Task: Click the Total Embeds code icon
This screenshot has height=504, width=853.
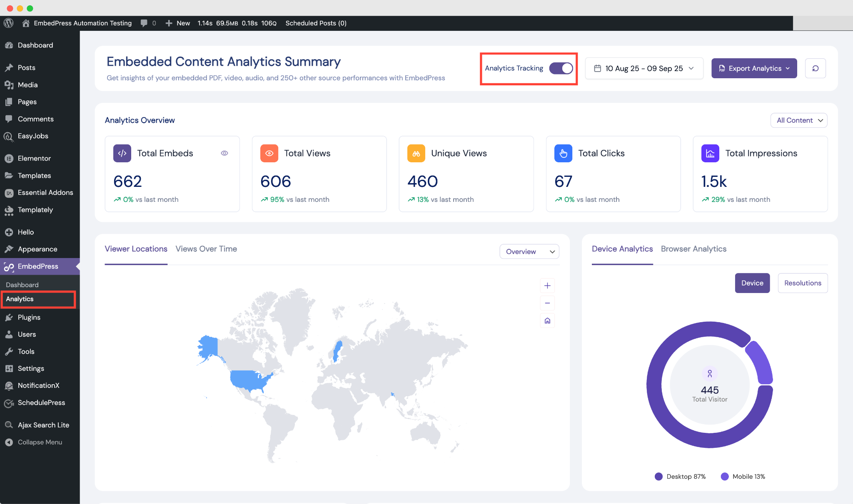Action: 122,153
